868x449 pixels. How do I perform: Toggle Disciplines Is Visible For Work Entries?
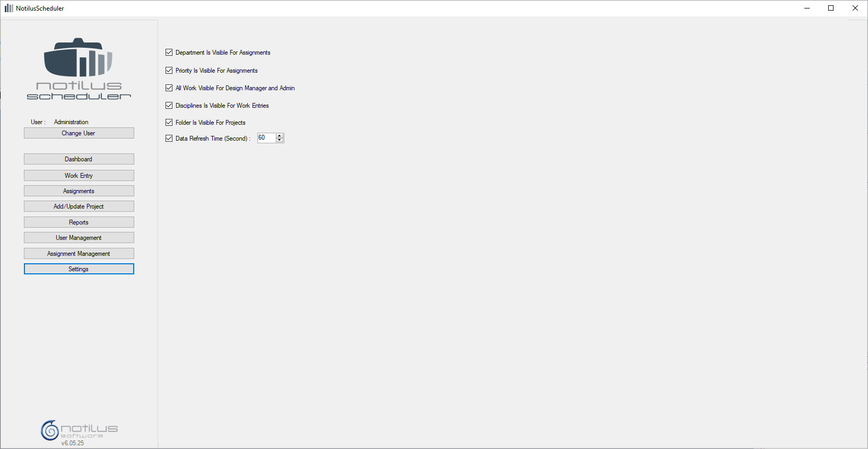169,106
